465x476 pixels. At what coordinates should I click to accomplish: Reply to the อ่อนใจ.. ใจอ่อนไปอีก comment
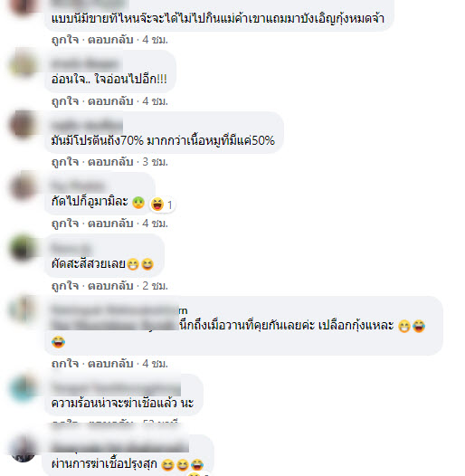(x=110, y=101)
